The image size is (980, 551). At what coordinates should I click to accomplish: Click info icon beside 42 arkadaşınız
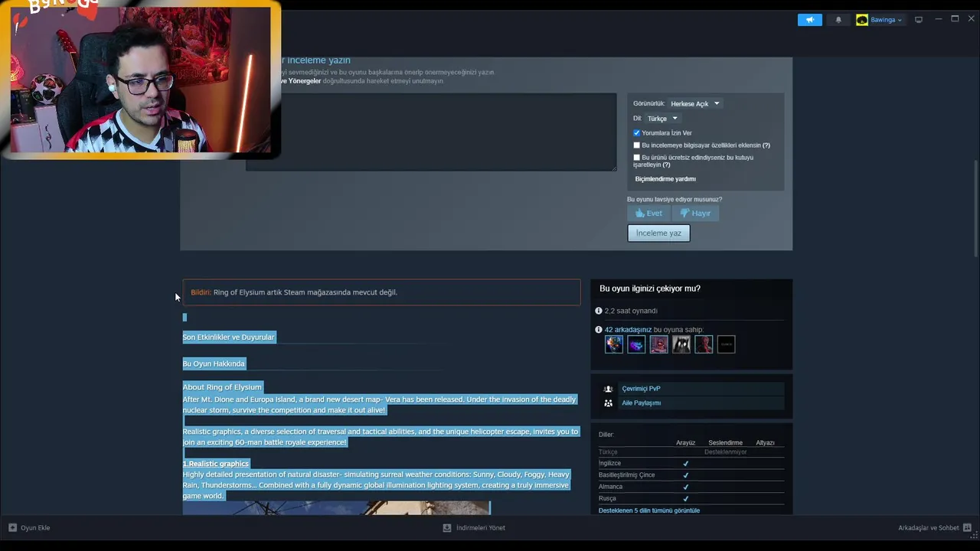click(x=599, y=330)
